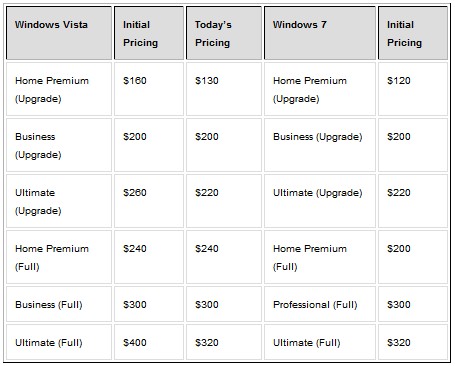
Task: Click Vista Business (Full) cell
Action: coord(59,304)
